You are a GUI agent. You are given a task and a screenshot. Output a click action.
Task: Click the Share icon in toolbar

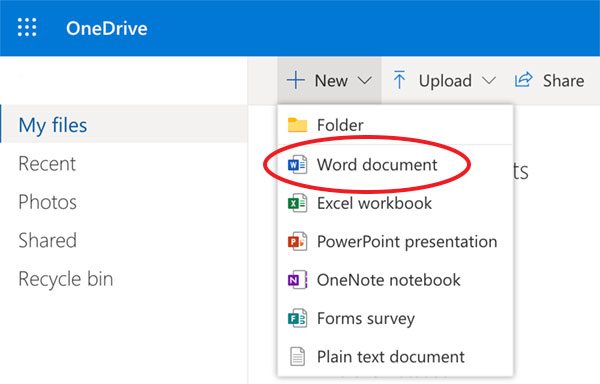coord(523,80)
